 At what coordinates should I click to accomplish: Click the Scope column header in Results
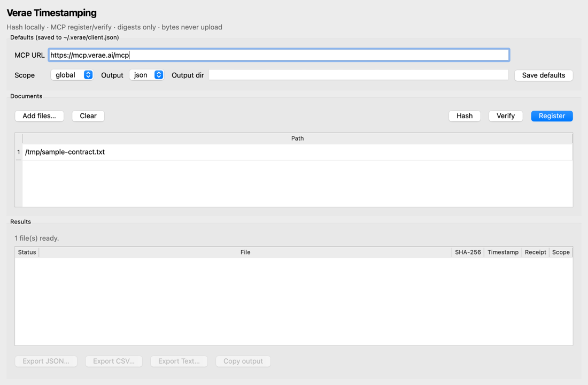coord(561,252)
